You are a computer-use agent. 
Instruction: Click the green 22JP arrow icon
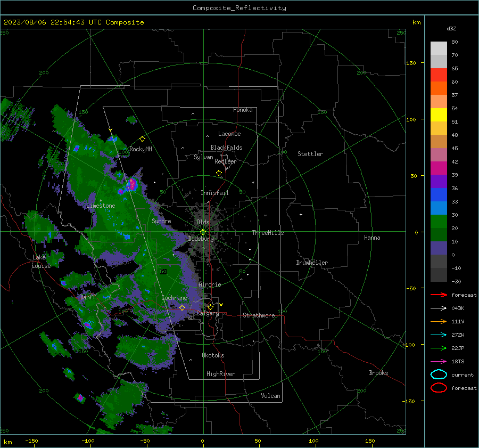pyautogui.click(x=439, y=348)
